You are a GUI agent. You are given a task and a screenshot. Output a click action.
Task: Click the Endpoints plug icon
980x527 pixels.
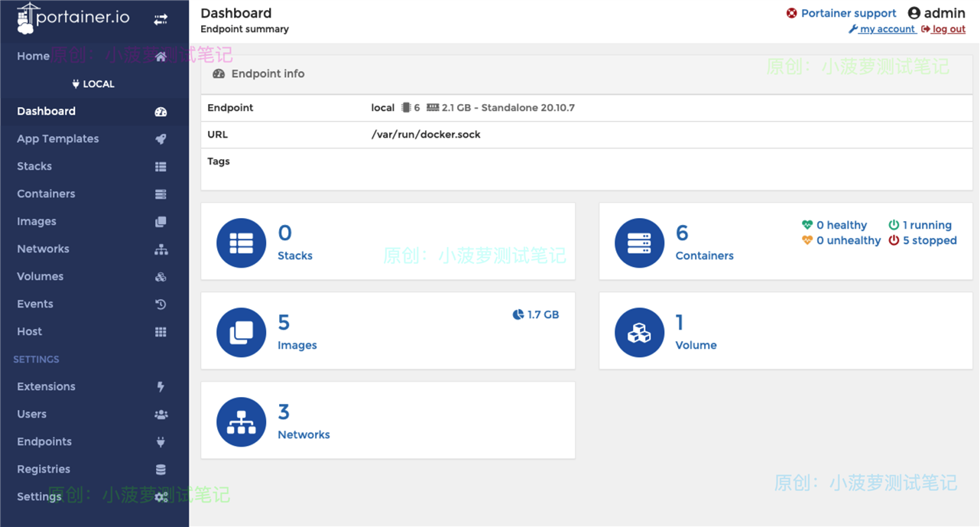tap(161, 442)
